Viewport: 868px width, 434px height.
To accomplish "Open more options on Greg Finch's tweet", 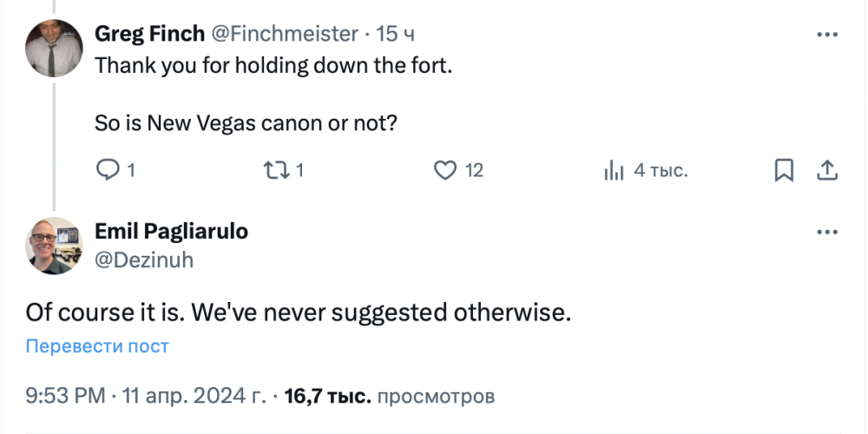I will (827, 35).
